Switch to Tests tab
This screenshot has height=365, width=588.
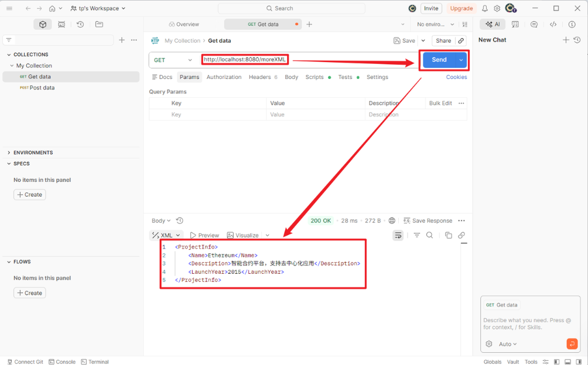pos(348,77)
